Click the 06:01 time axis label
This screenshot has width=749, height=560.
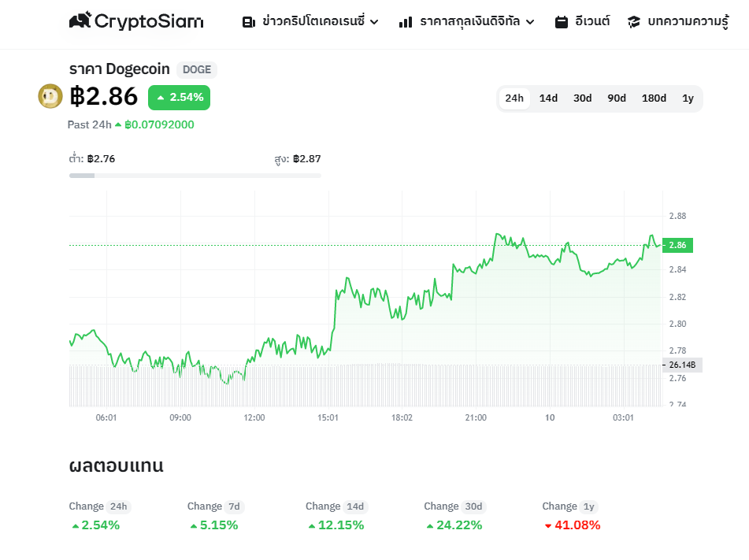point(106,417)
